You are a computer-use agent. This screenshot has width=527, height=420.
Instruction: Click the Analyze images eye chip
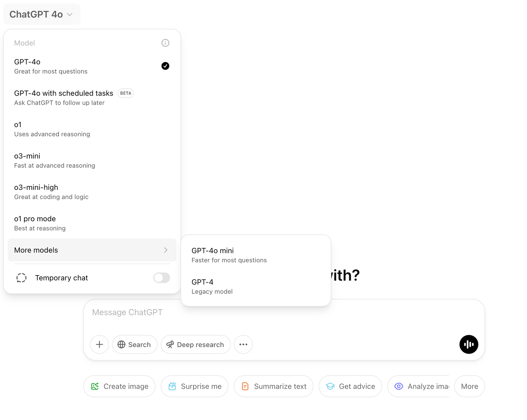[x=421, y=386]
